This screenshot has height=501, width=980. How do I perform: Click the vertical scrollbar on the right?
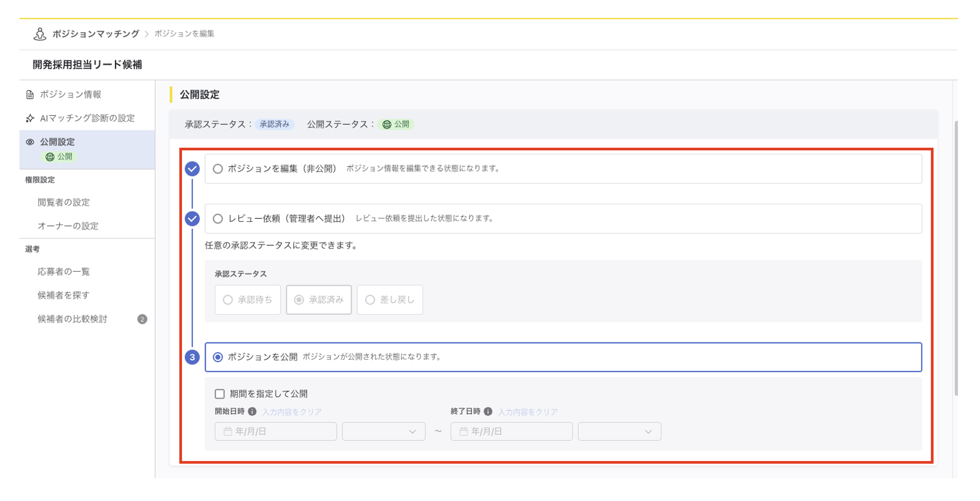(x=956, y=259)
